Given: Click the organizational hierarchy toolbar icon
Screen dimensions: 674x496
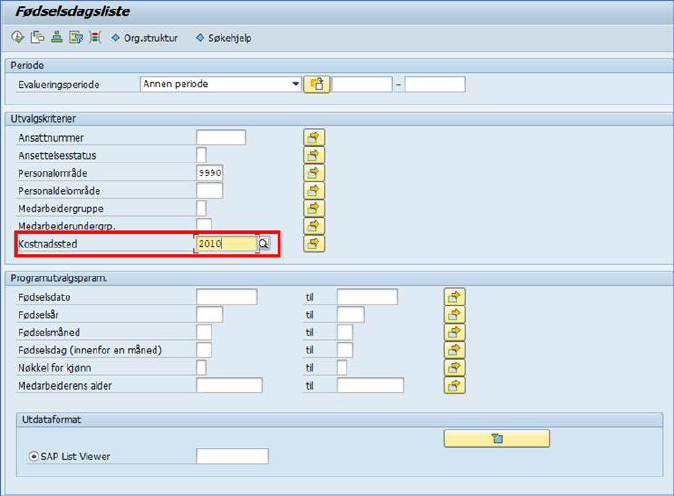Looking at the screenshot, I should [57, 37].
